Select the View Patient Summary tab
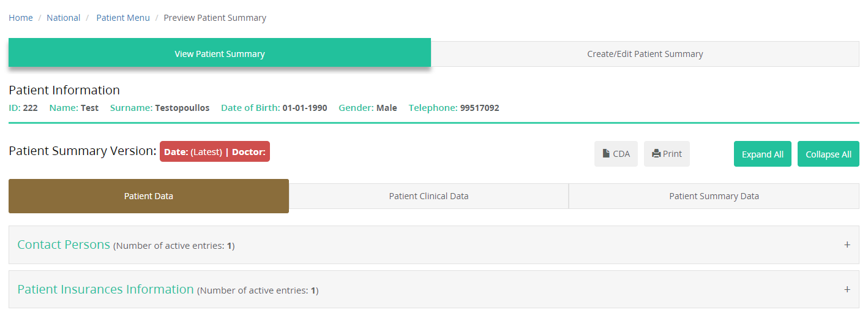Viewport: 868px width, 315px height. pos(220,53)
